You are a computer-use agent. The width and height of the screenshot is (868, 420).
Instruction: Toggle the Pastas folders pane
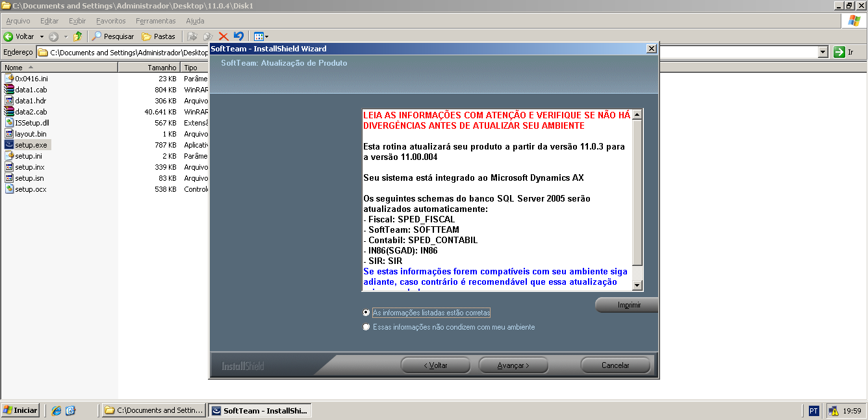click(x=159, y=36)
